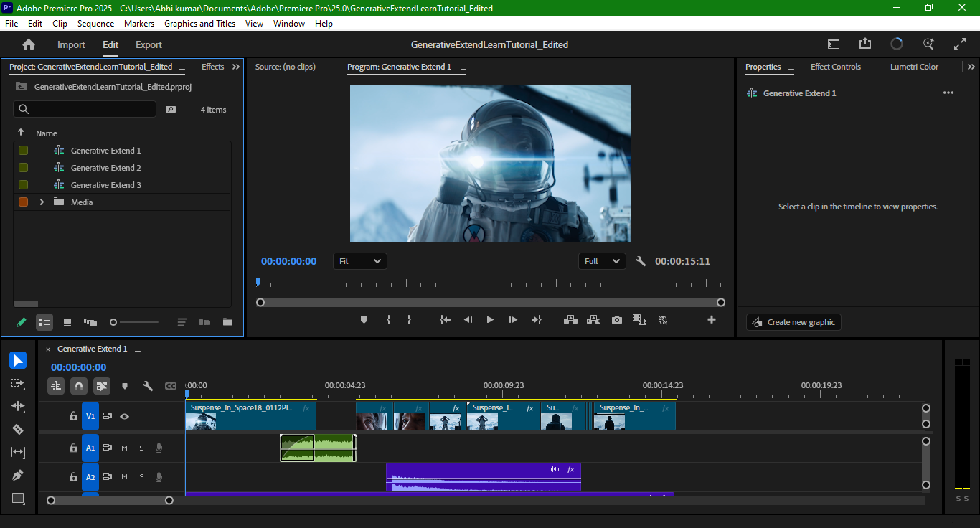Click Program monitor zoom scroll bar
Viewport: 980px width, 528px height.
(x=491, y=302)
